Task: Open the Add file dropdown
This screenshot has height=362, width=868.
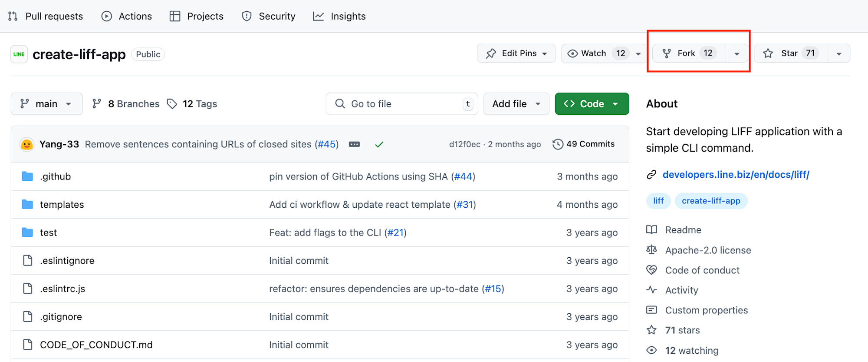Action: pos(516,104)
